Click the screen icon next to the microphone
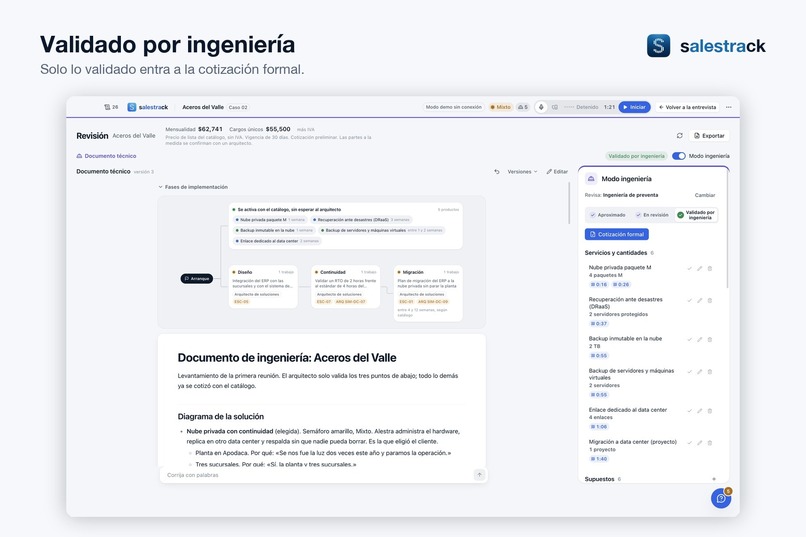Viewport: 806px width, 537px height. click(x=555, y=107)
